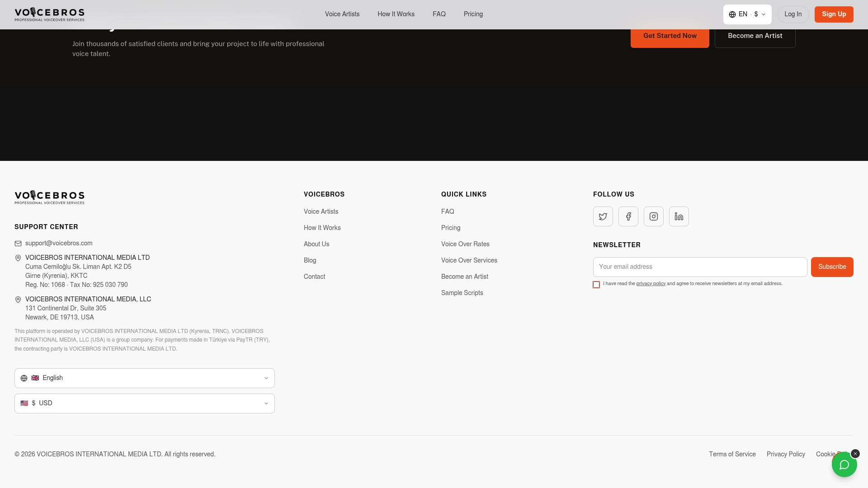This screenshot has height=488, width=868.
Task: Open the Instagram social link
Action: click(654, 216)
